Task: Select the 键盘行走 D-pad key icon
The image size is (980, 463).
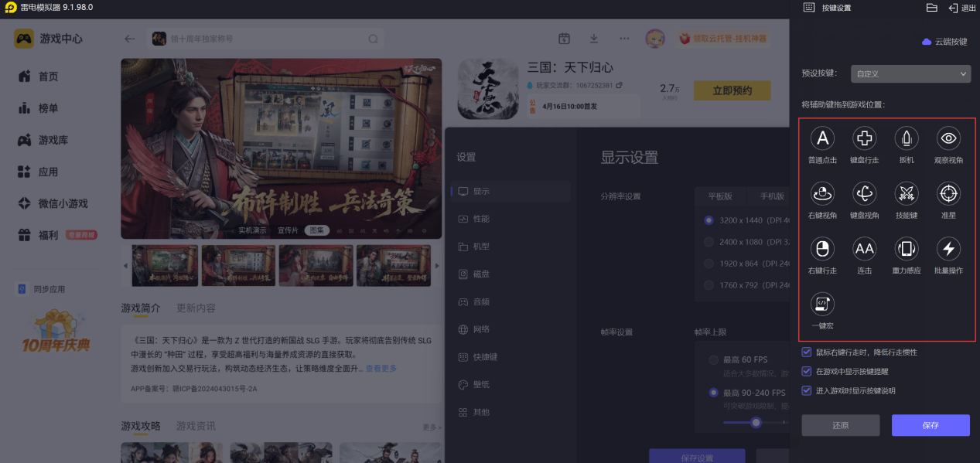Action: click(x=864, y=138)
